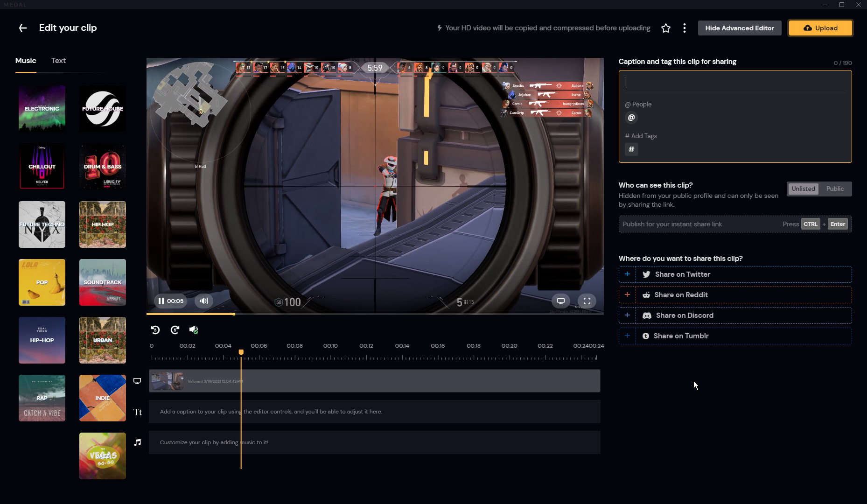Screen dimensions: 867x504
Task: Add tags with the # button
Action: click(x=631, y=149)
